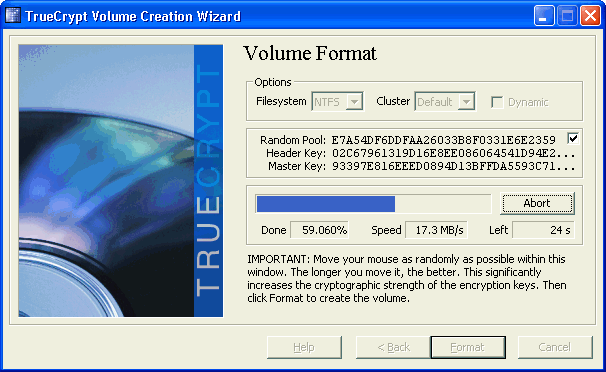
Task: Abort the volume formatting
Action: 537,203
